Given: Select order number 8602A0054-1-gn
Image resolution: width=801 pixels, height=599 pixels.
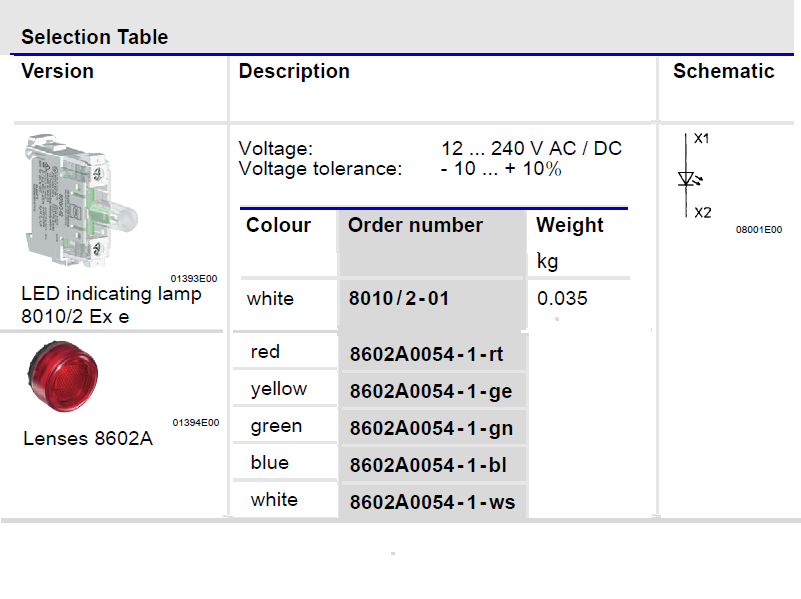Looking at the screenshot, I should [x=431, y=428].
